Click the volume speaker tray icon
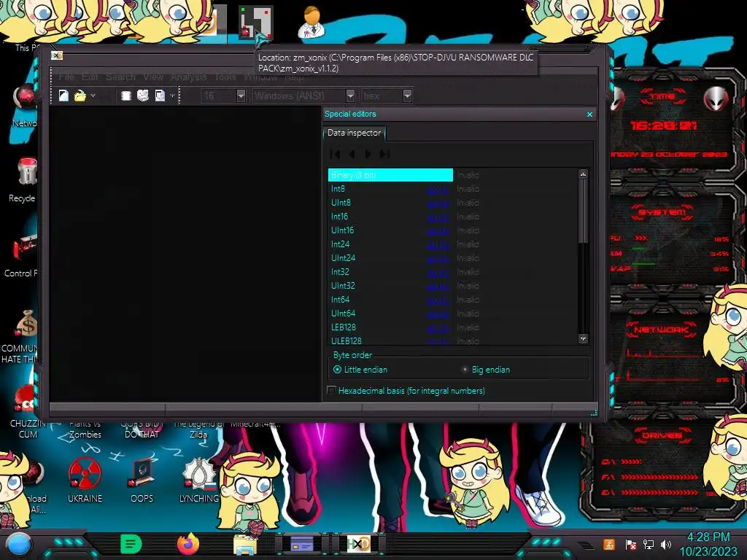The height and width of the screenshot is (560, 747). click(666, 544)
